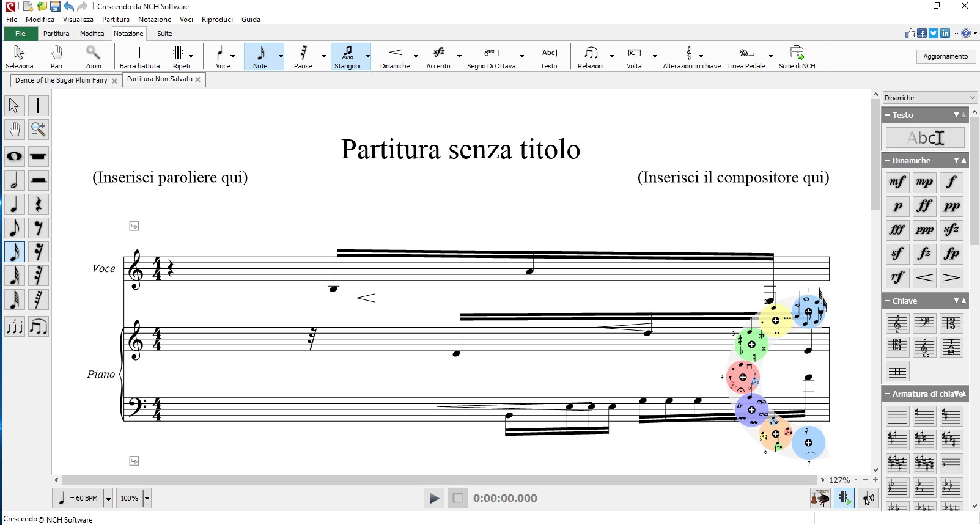This screenshot has height=525, width=980.
Task: Click the Aggiornamento button
Action: [946, 56]
